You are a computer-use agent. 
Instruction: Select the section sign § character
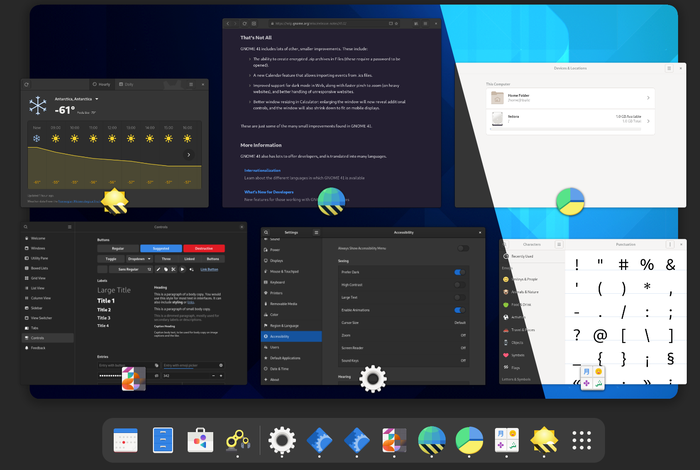tap(670, 358)
